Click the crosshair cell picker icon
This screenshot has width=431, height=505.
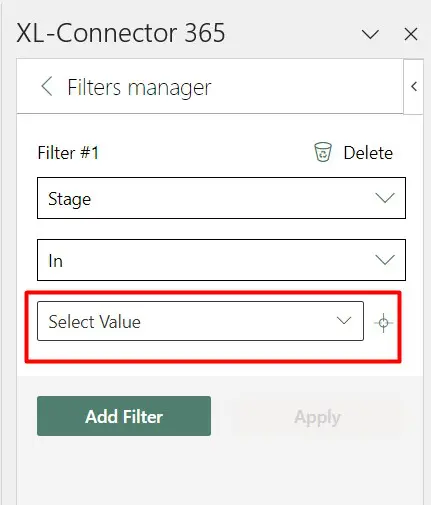tap(383, 323)
